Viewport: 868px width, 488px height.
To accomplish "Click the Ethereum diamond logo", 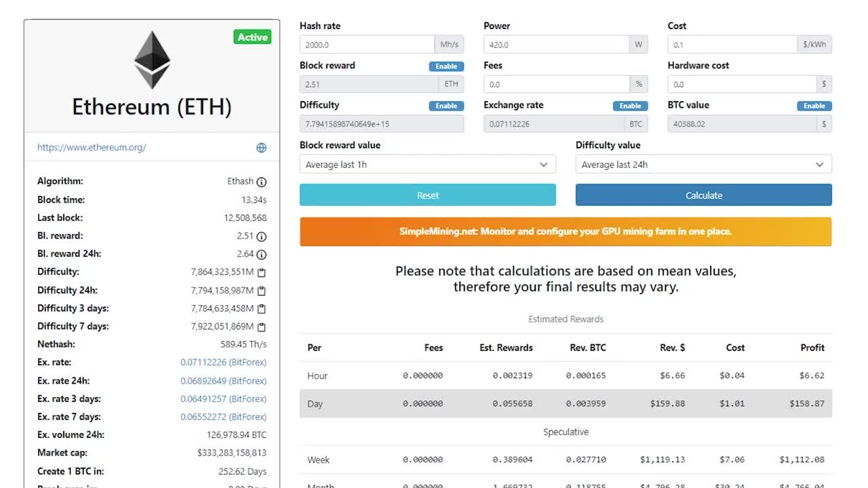I will [152, 60].
